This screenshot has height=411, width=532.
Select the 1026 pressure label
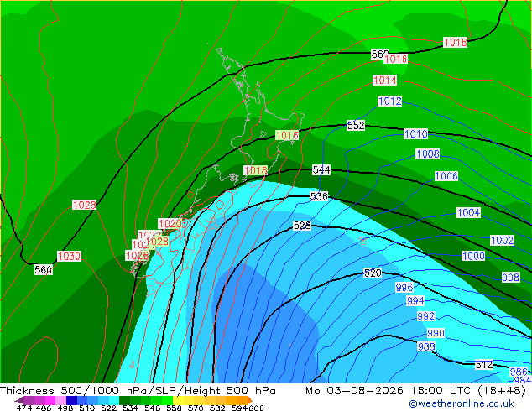click(x=137, y=255)
